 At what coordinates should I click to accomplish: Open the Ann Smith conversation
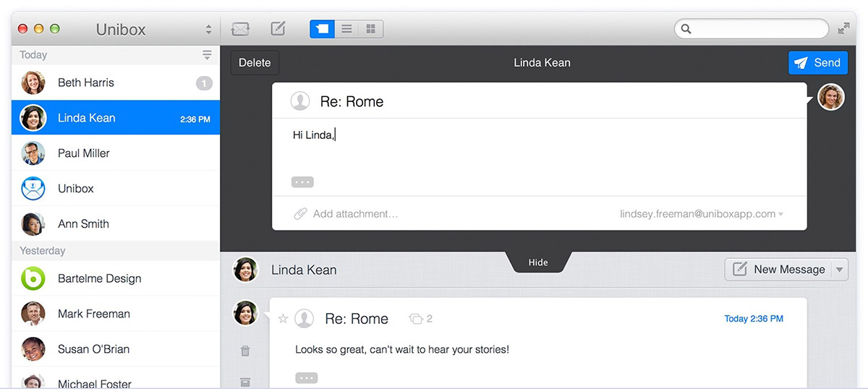pyautogui.click(x=116, y=224)
